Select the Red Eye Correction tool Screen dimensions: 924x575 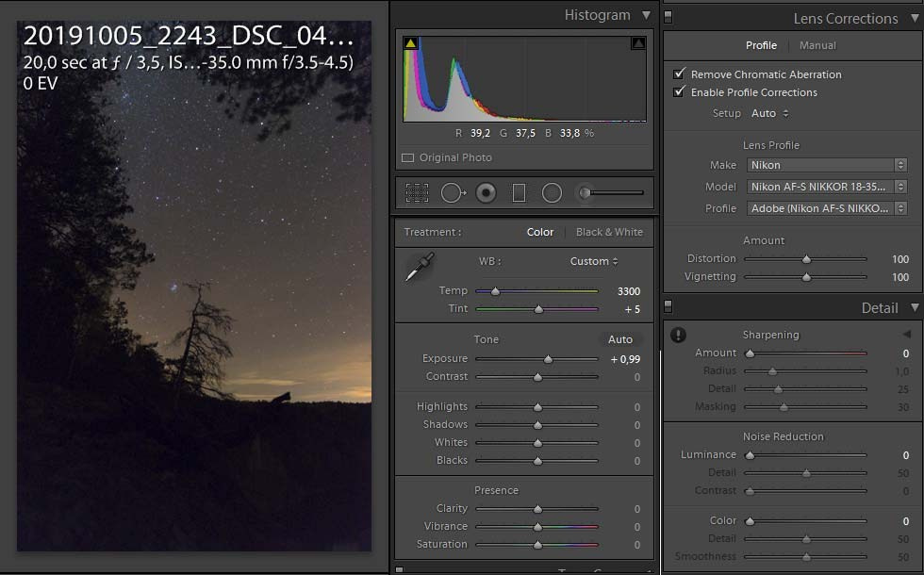(486, 192)
